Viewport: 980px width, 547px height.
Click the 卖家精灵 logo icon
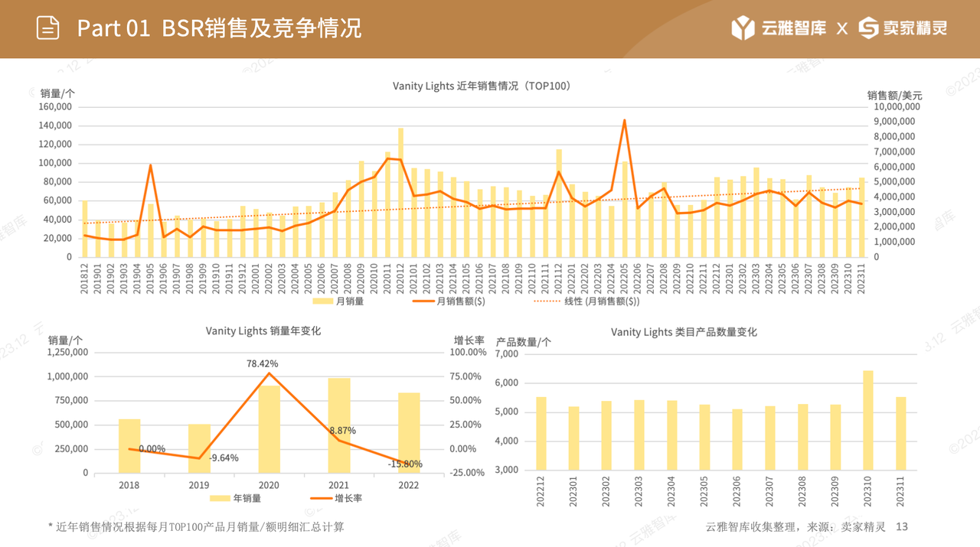[869, 28]
